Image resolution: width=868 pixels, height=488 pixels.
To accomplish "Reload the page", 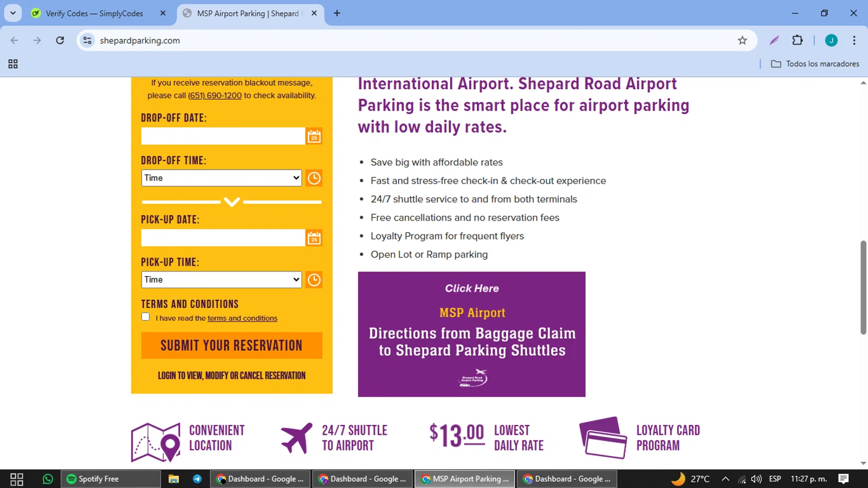I will (x=60, y=41).
